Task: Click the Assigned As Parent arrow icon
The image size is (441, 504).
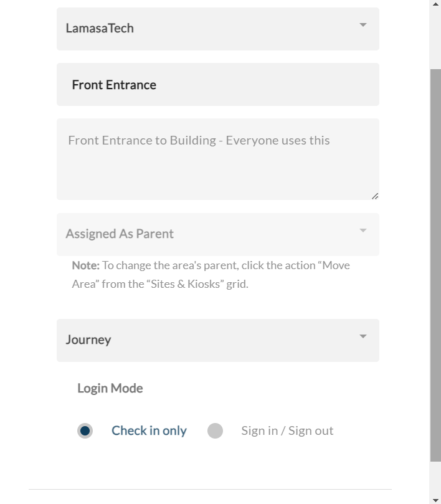Action: click(x=363, y=231)
